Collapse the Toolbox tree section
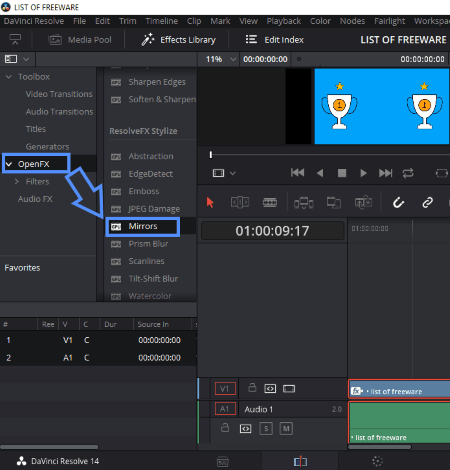This screenshot has height=470, width=450. 9,77
